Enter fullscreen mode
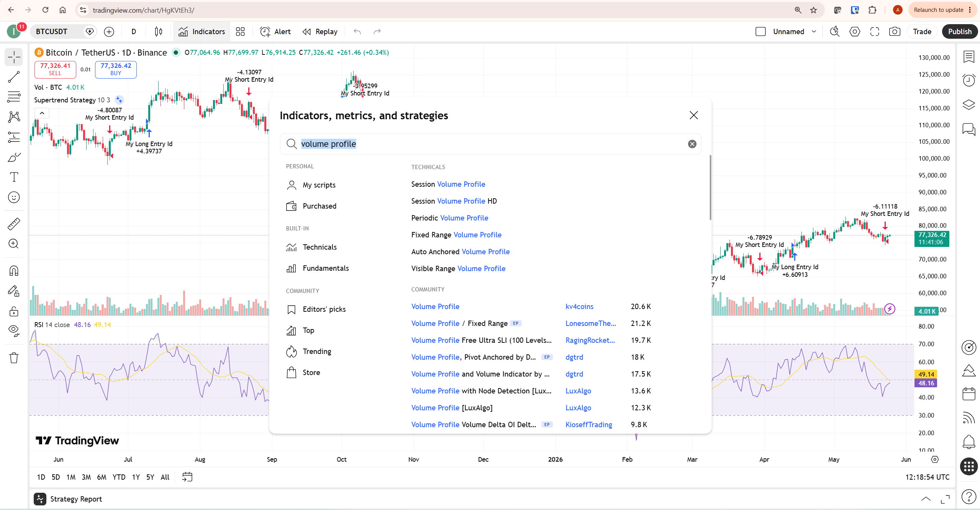Screen dimensions: 980x510 coord(875,32)
